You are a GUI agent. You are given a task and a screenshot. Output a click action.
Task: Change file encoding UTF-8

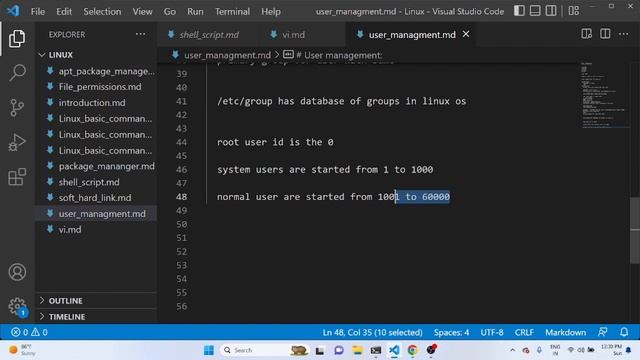(492, 332)
